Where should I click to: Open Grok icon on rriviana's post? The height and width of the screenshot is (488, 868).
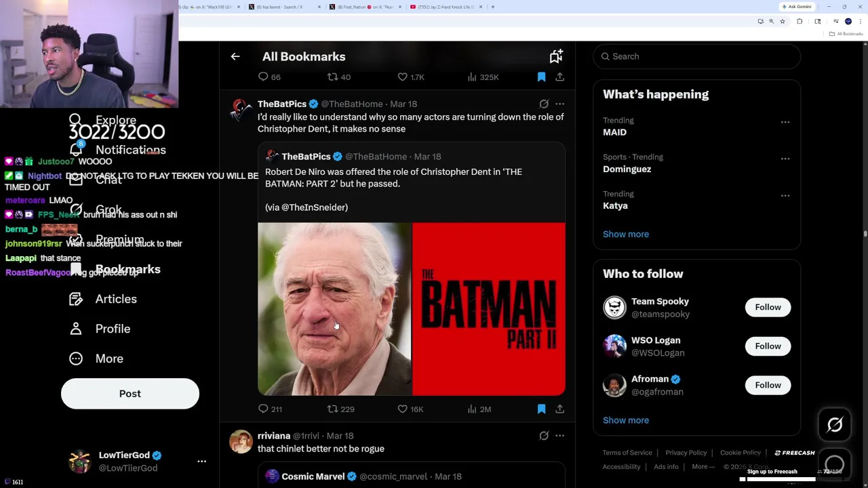tap(544, 436)
